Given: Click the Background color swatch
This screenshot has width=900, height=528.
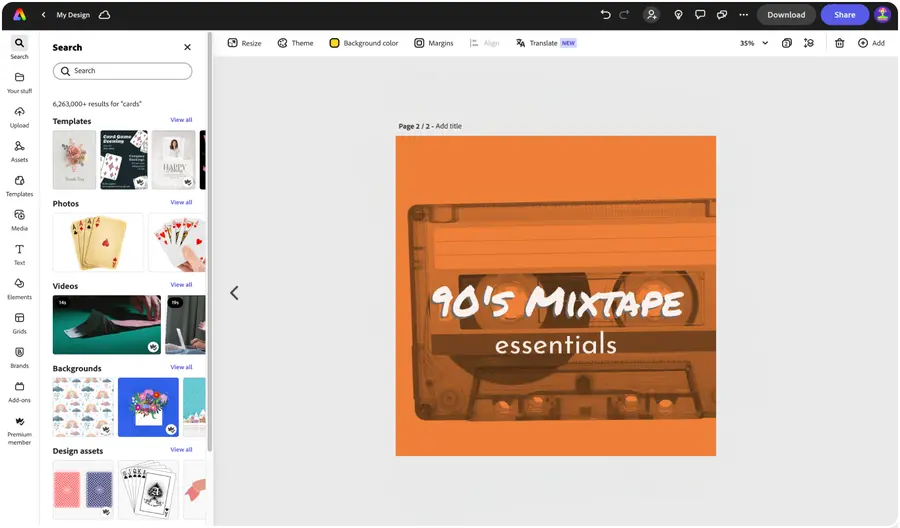Looking at the screenshot, I should (x=335, y=43).
